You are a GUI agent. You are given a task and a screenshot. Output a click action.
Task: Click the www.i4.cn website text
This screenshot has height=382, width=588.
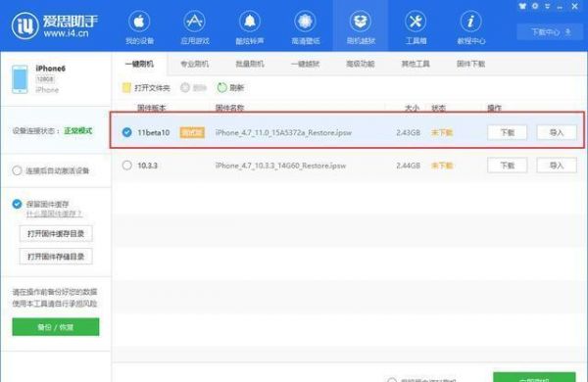[x=66, y=33]
